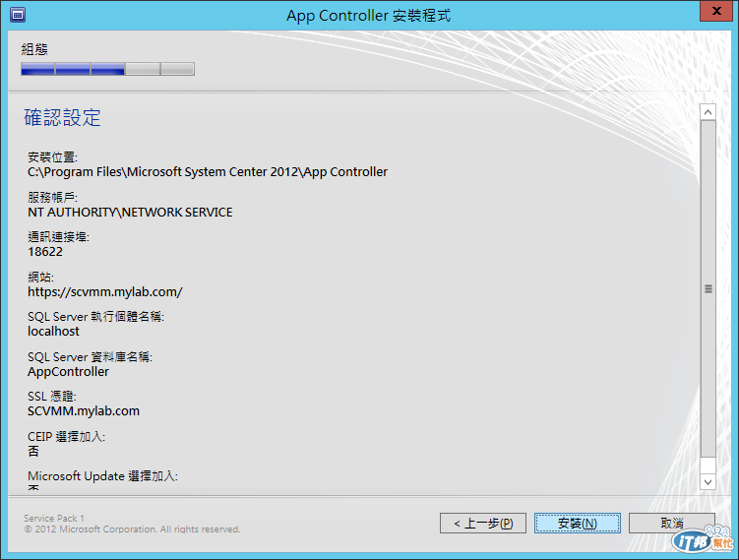
Task: Click NT AUTHORITY\NETWORK SERVICE account text
Action: point(130,213)
